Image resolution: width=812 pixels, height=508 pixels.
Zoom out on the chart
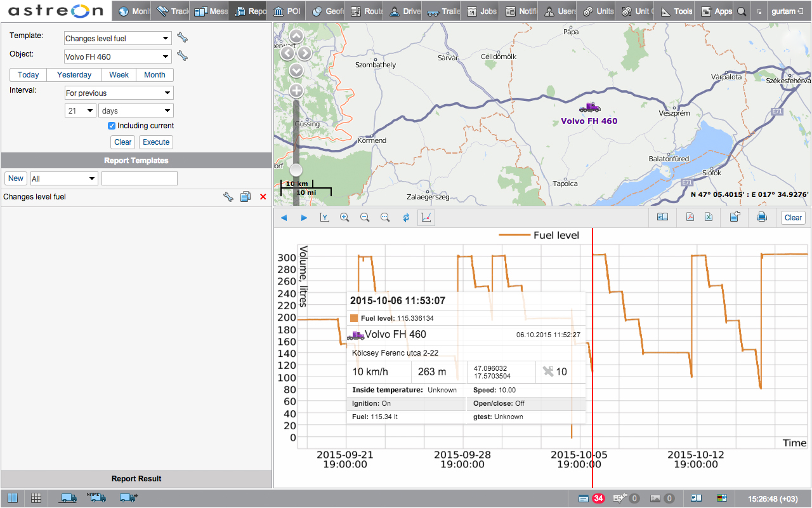[x=365, y=217]
